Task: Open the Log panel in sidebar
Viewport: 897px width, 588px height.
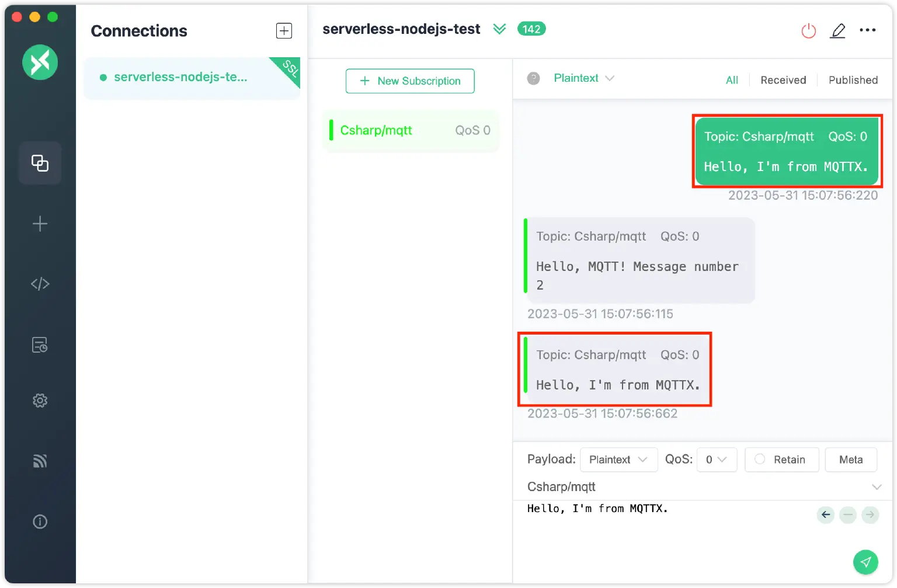Action: click(x=40, y=345)
